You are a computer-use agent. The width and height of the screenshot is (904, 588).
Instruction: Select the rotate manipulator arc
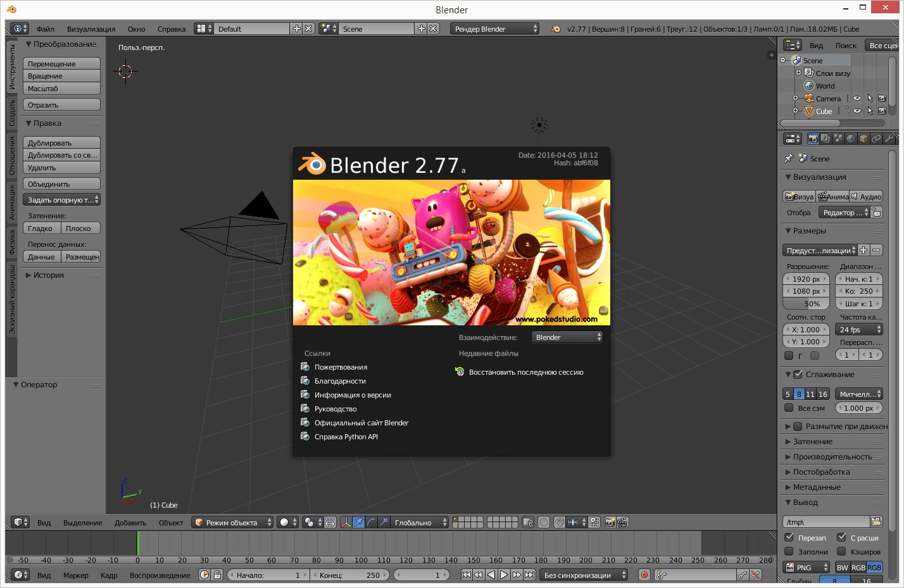[x=371, y=522]
